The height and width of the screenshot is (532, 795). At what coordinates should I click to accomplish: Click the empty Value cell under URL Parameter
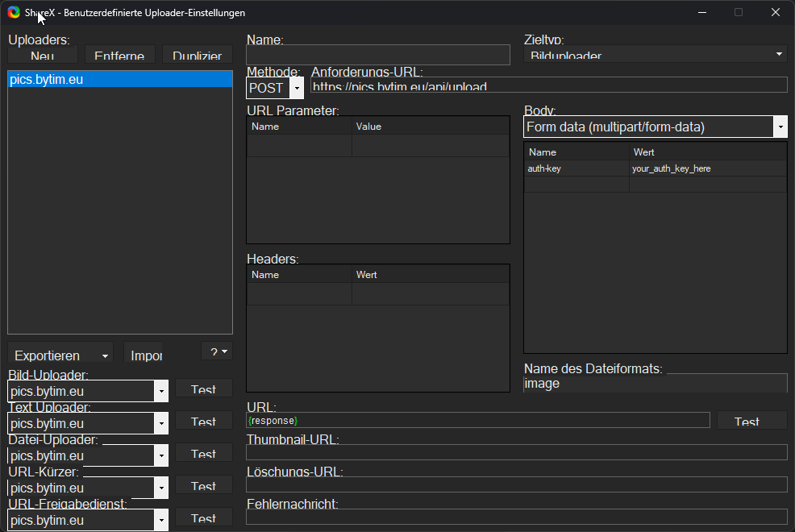click(x=431, y=146)
